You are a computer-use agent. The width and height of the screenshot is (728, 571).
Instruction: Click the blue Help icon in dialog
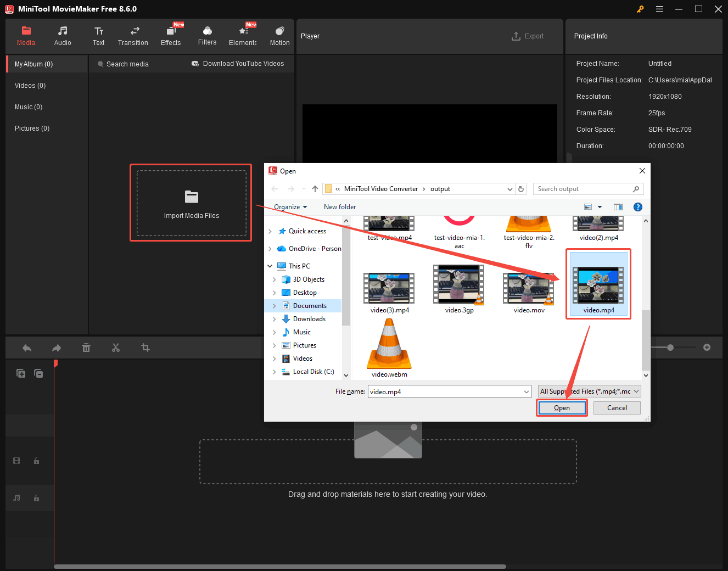coord(637,207)
